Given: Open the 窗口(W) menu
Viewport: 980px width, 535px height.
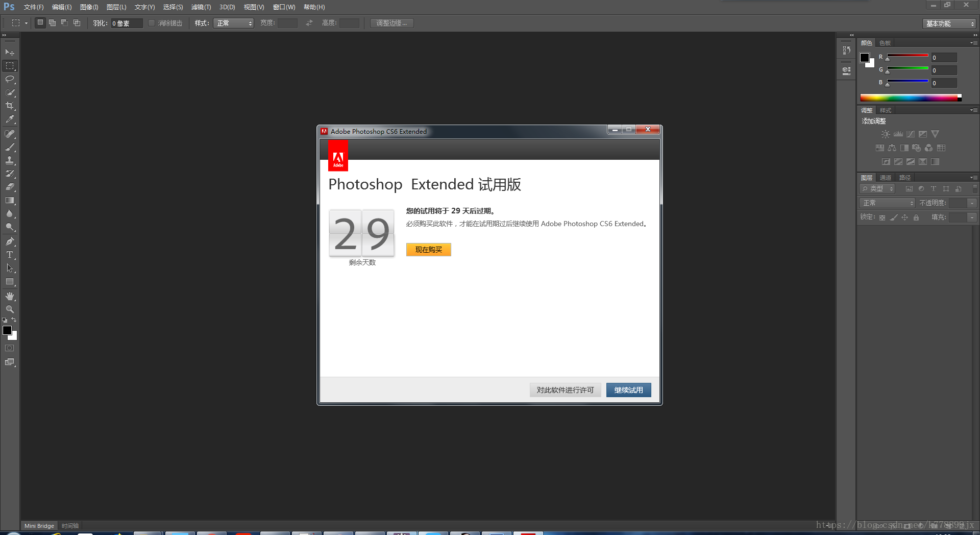Looking at the screenshot, I should (284, 7).
